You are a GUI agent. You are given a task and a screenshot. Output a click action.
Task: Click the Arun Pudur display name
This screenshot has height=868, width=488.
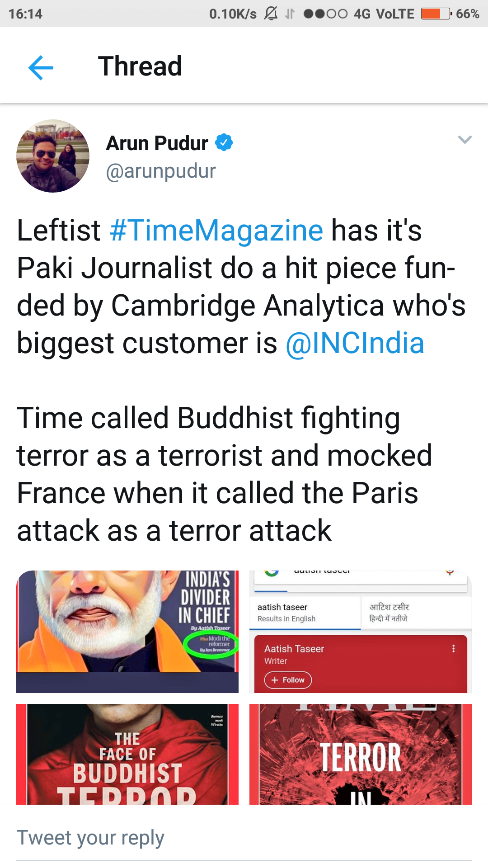point(157,143)
